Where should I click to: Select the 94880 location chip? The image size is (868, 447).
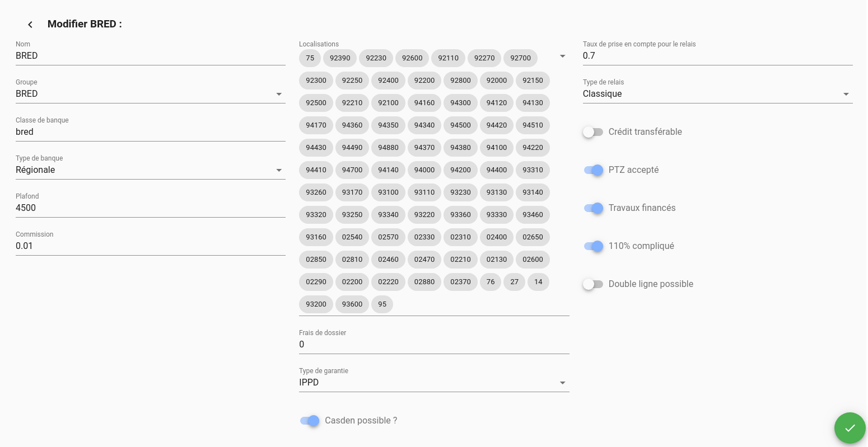point(389,148)
